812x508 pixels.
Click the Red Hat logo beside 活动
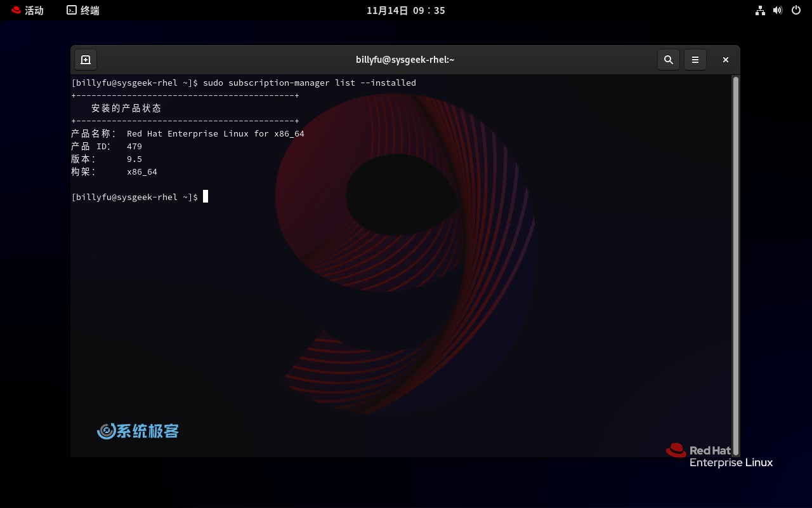[x=16, y=10]
